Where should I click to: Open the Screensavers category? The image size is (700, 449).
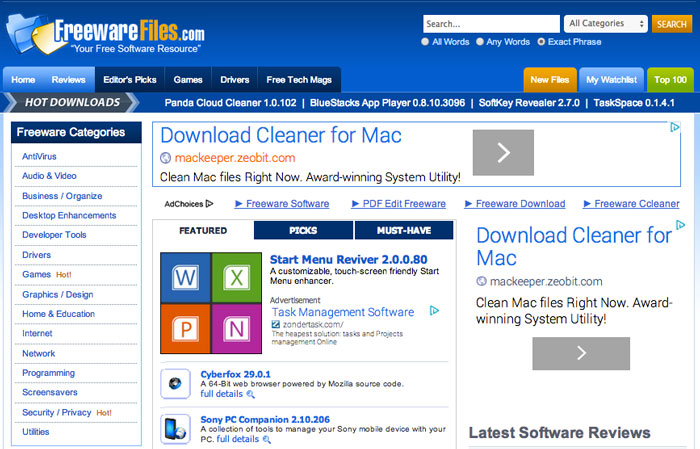tap(50, 392)
